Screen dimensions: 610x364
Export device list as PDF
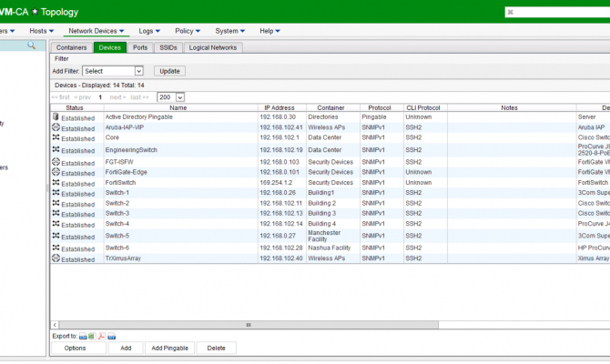tap(102, 336)
